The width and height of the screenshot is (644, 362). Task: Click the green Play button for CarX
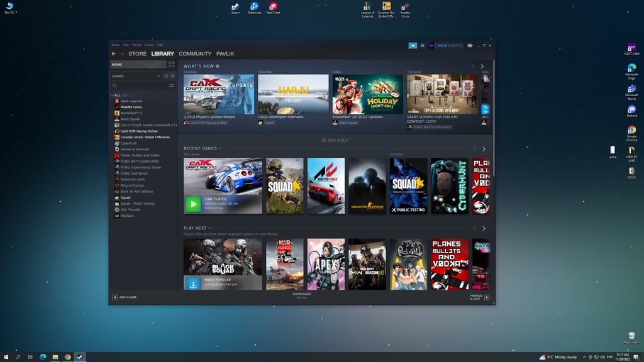pos(193,204)
